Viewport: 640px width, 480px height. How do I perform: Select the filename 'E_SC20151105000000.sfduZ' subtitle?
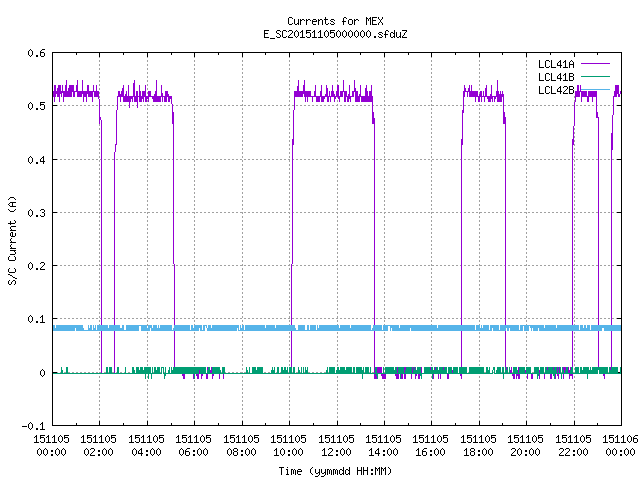pos(335,34)
